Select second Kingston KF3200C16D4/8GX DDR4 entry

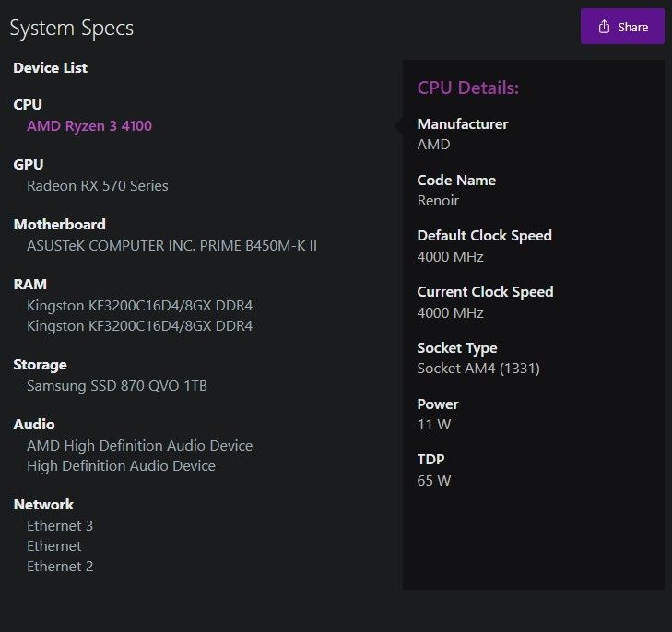tap(140, 326)
